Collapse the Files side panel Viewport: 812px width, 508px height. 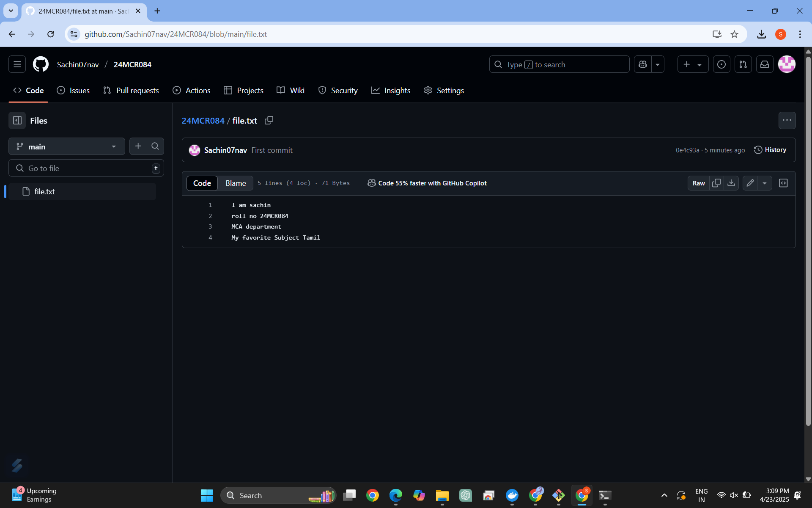tap(17, 121)
